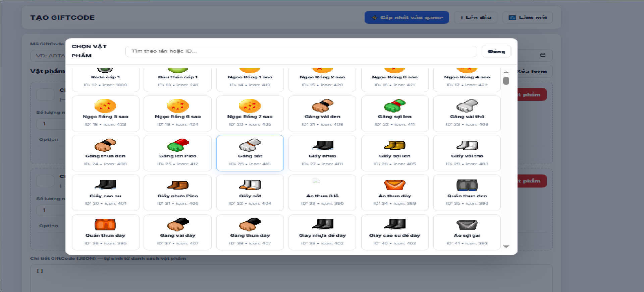Click the Đóng button to close dialog
This screenshot has width=644, height=292.
[496, 52]
